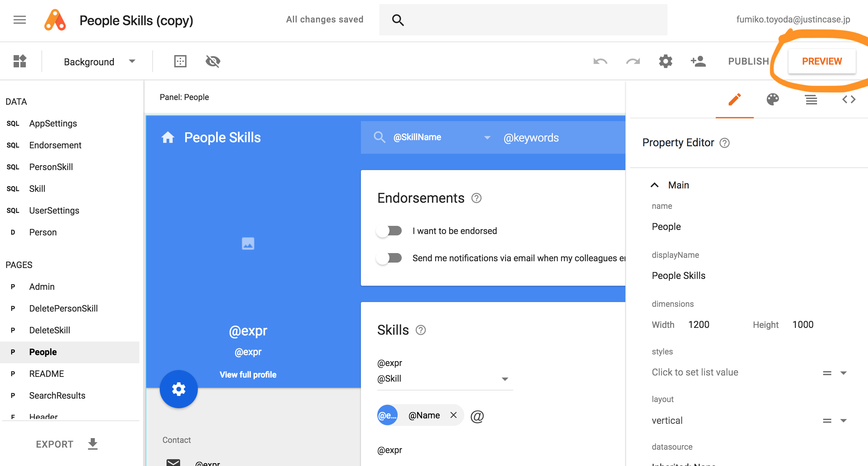
Task: Open the Endorsement SQL model
Action: pyautogui.click(x=55, y=145)
